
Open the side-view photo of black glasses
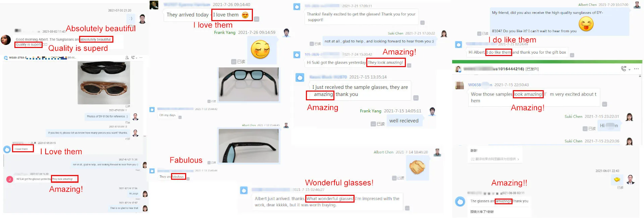click(249, 146)
